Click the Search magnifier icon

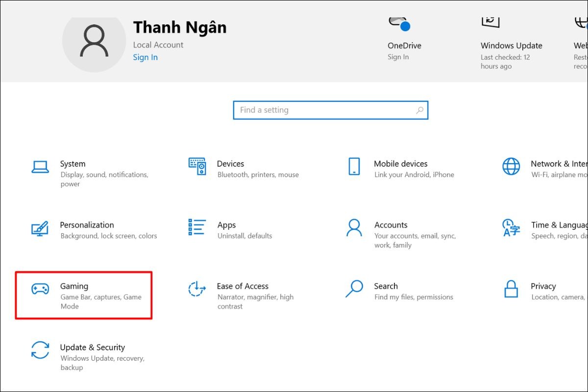(354, 289)
